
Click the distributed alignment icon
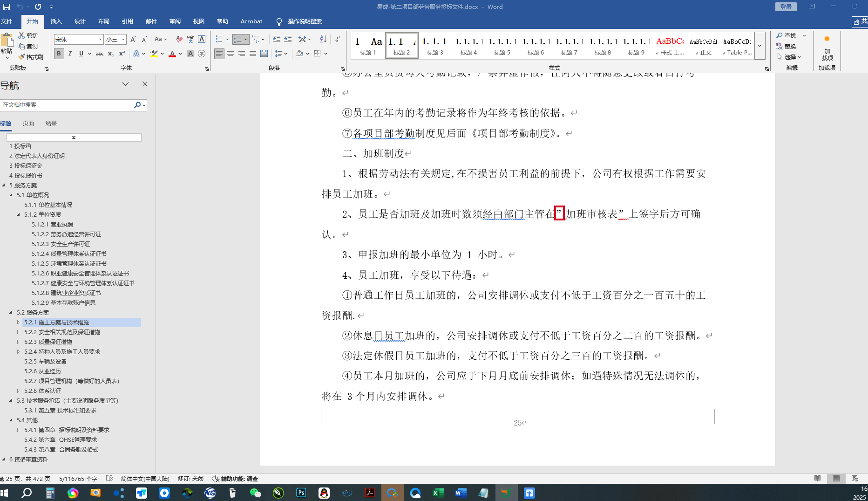tap(264, 54)
